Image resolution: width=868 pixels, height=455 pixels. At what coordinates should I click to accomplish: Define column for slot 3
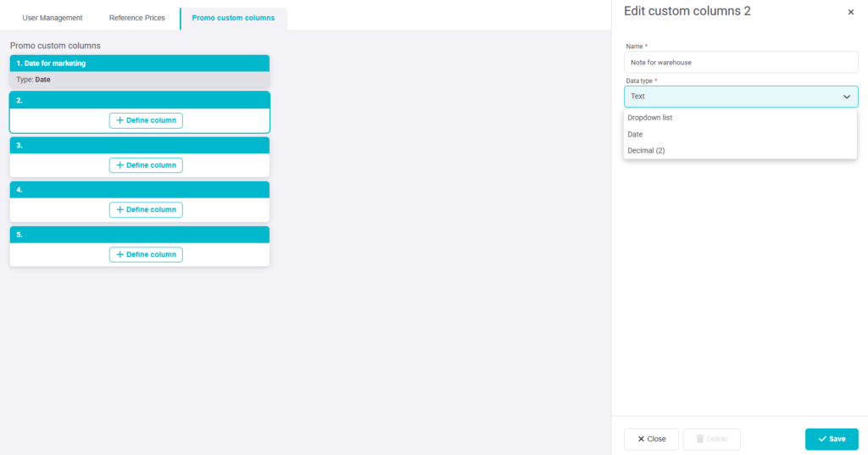[146, 165]
